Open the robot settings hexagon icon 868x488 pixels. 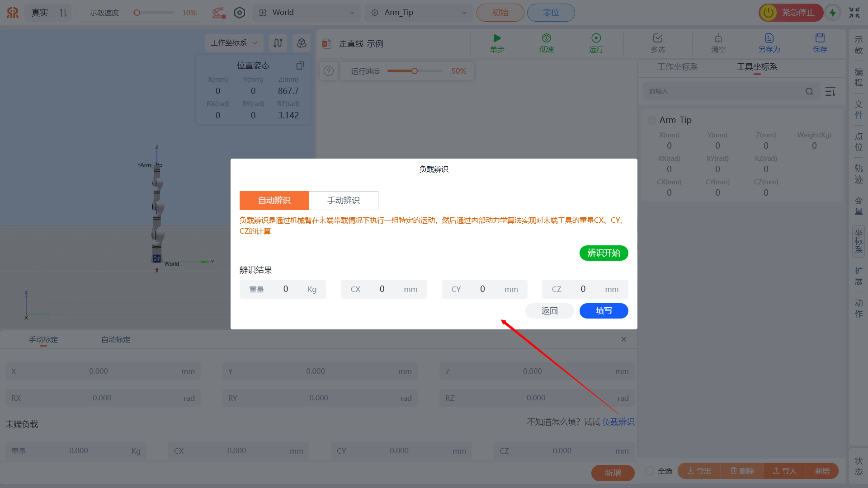pyautogui.click(x=240, y=12)
